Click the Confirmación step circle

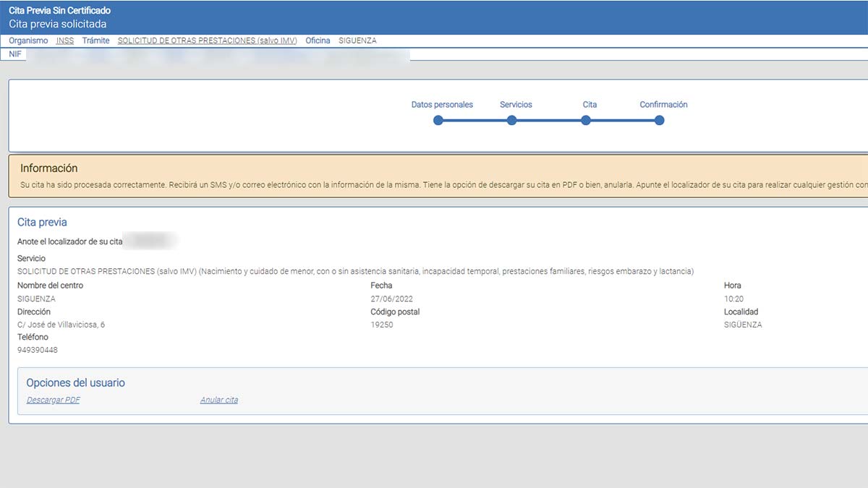click(x=659, y=120)
